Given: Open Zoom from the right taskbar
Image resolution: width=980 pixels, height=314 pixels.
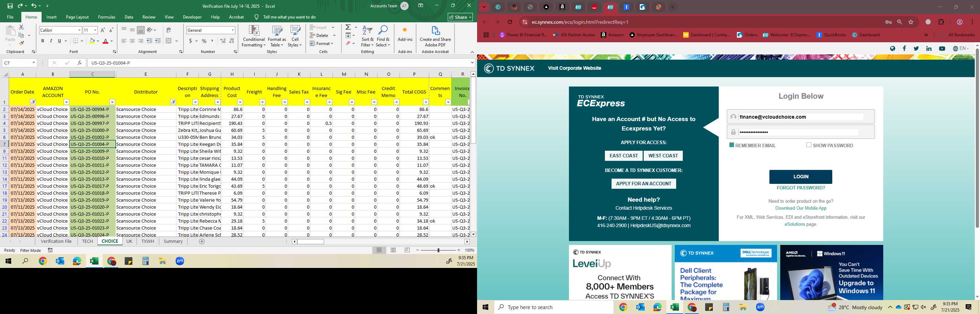Looking at the screenshot, I should pyautogui.click(x=760, y=307).
